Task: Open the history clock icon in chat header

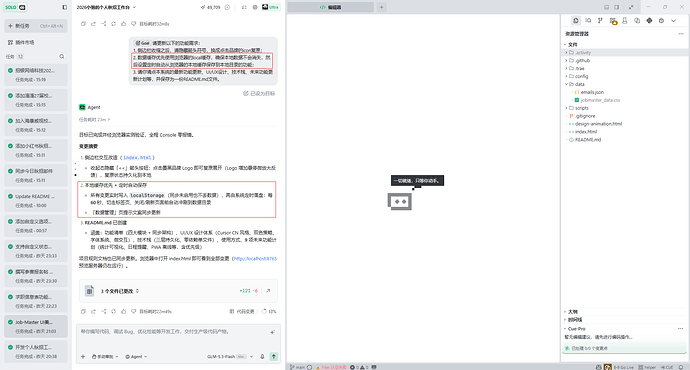Action: pyautogui.click(x=228, y=7)
